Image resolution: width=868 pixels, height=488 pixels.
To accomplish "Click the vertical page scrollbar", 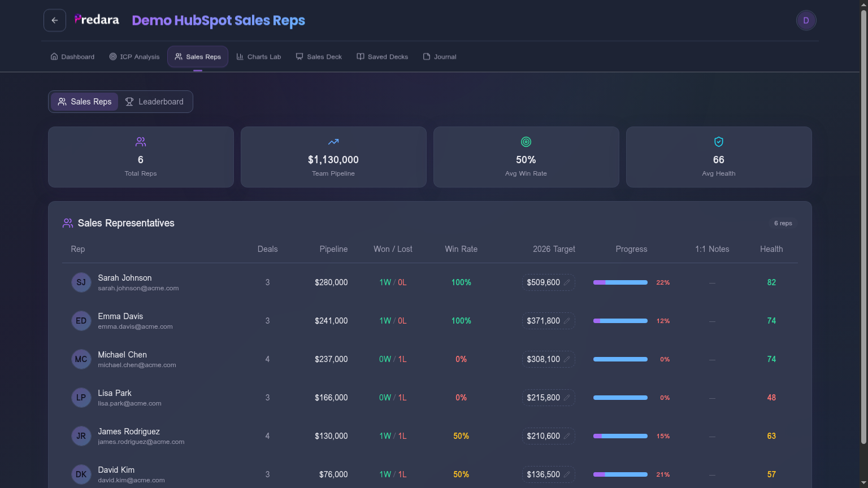I will [863, 226].
